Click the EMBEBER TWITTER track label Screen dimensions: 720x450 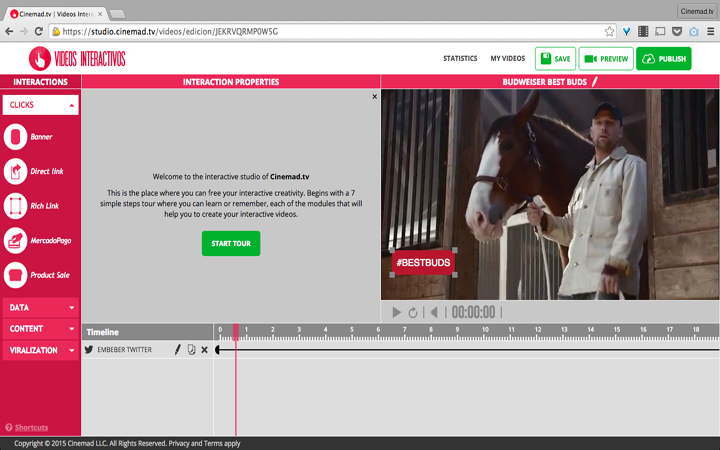(124, 349)
